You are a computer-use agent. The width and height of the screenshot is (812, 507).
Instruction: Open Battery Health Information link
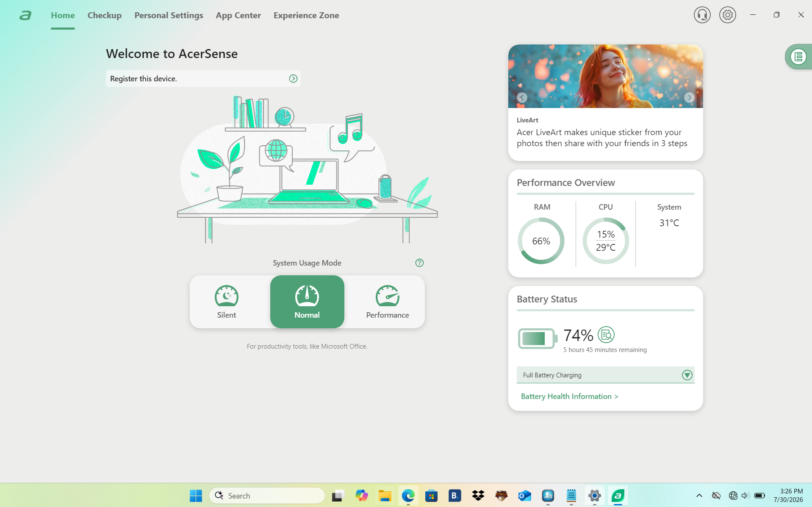click(x=569, y=396)
